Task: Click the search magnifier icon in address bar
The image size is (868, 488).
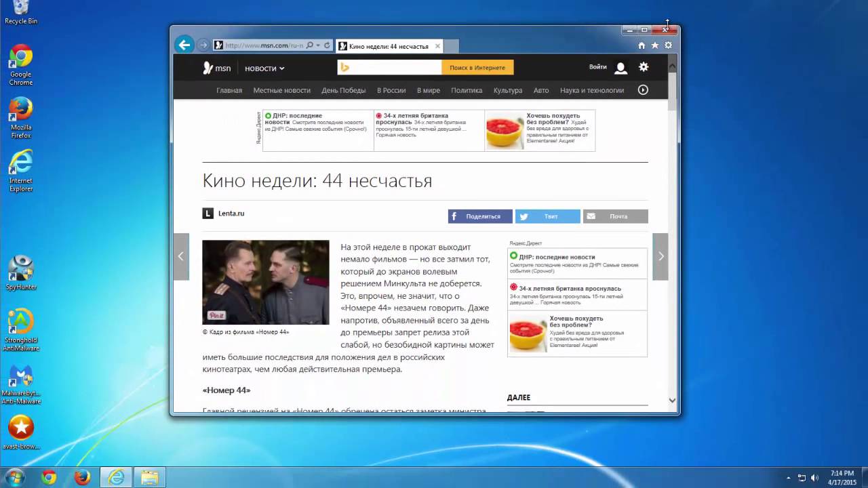Action: click(x=310, y=45)
